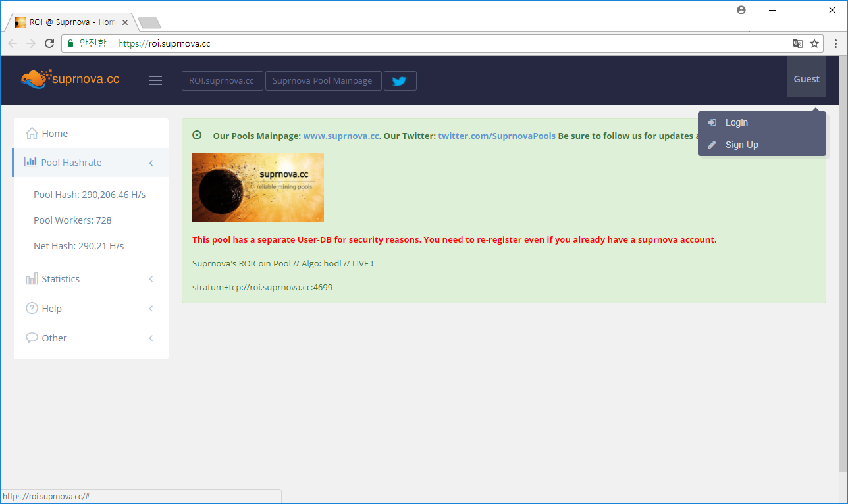Click the stratum+tcp://roi.suprnova.cc:4699 address
Viewport: 848px width, 504px height.
(262, 287)
